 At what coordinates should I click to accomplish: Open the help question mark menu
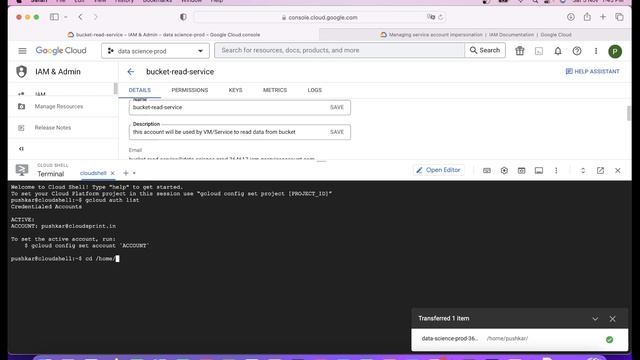577,51
